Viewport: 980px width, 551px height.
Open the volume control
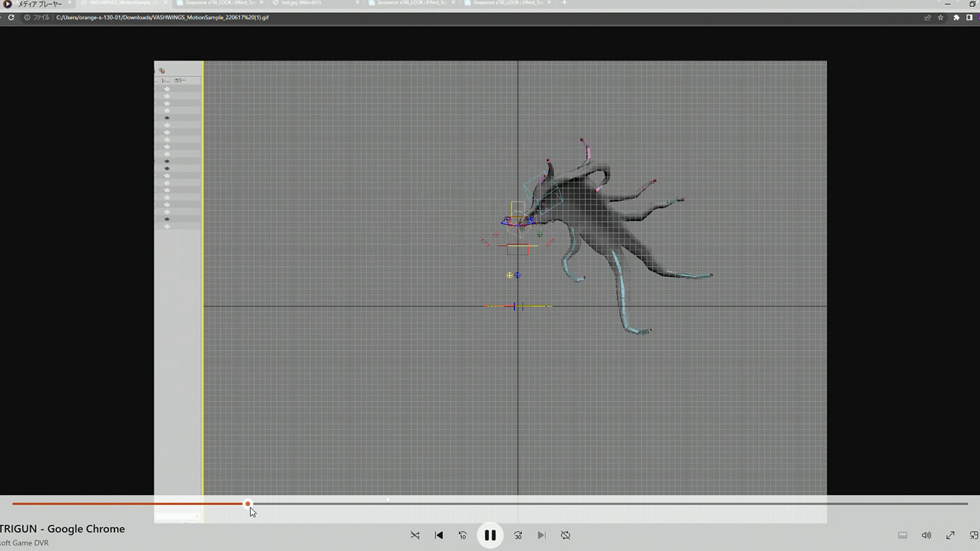click(926, 535)
